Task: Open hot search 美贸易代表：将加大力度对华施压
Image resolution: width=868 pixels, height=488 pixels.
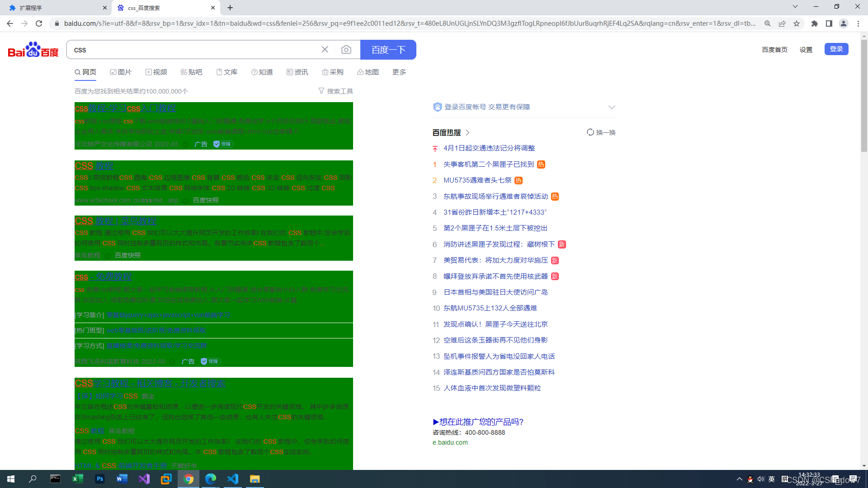Action: pos(495,260)
